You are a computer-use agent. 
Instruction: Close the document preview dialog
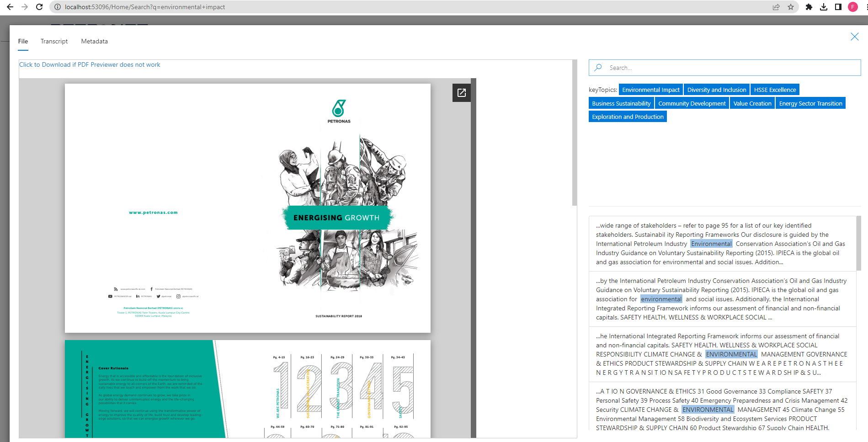pyautogui.click(x=854, y=37)
